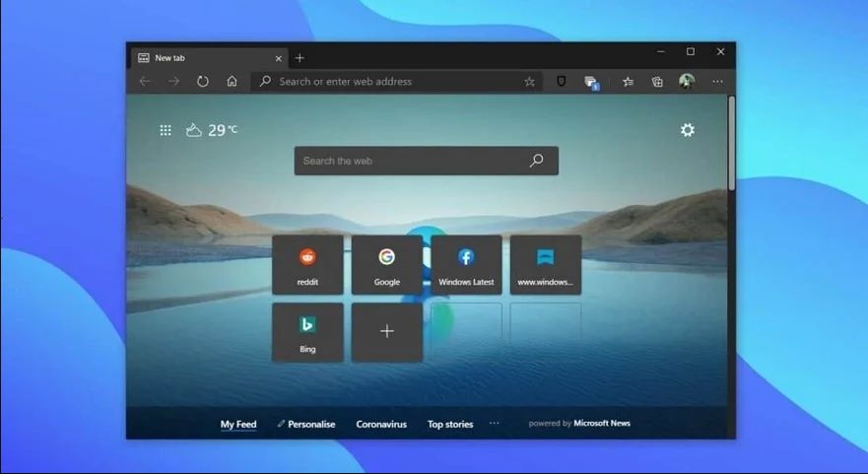
Task: Click the magnifier in Search the web box
Action: click(x=536, y=161)
